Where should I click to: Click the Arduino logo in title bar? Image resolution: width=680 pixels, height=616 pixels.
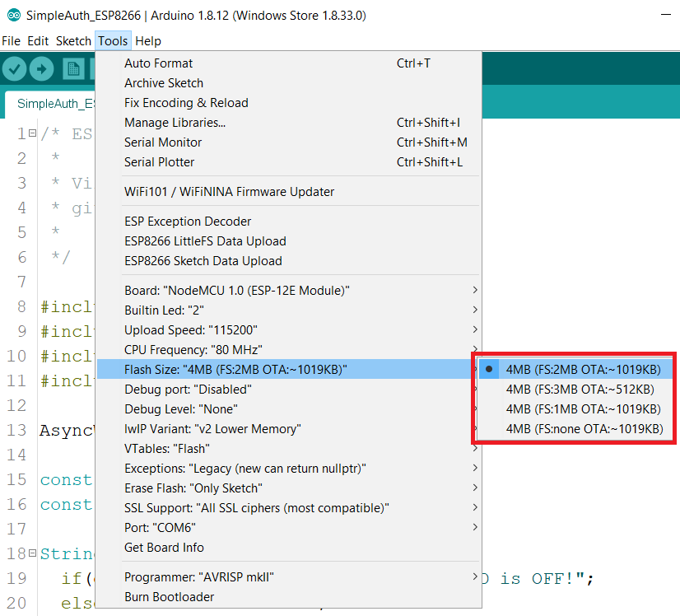point(14,16)
